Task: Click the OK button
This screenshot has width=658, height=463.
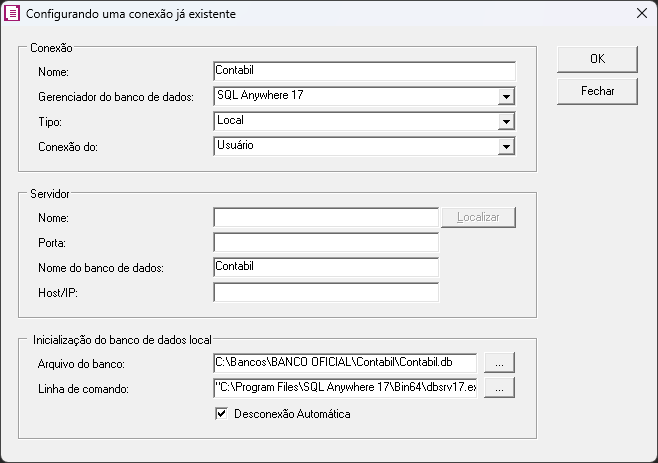Action: click(597, 59)
